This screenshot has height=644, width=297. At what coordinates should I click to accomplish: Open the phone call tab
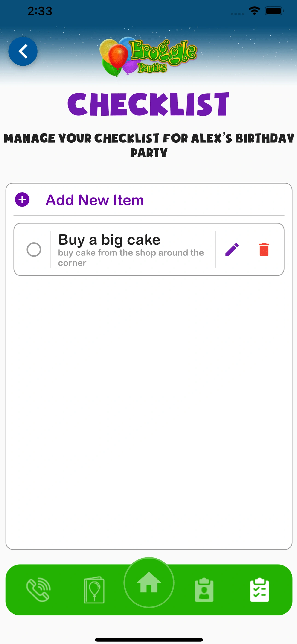tap(38, 590)
